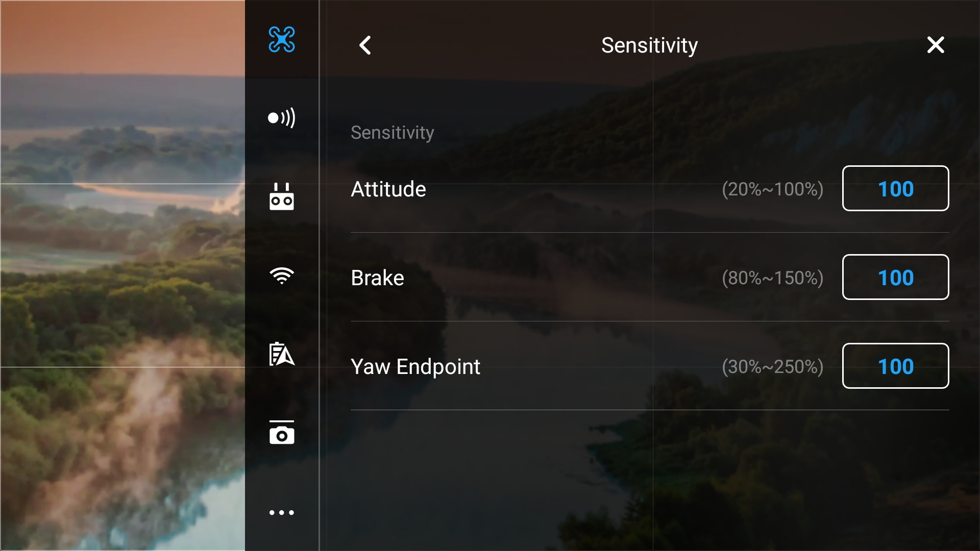The image size is (980, 551).
Task: Click the Attitude setting label
Action: tap(388, 189)
